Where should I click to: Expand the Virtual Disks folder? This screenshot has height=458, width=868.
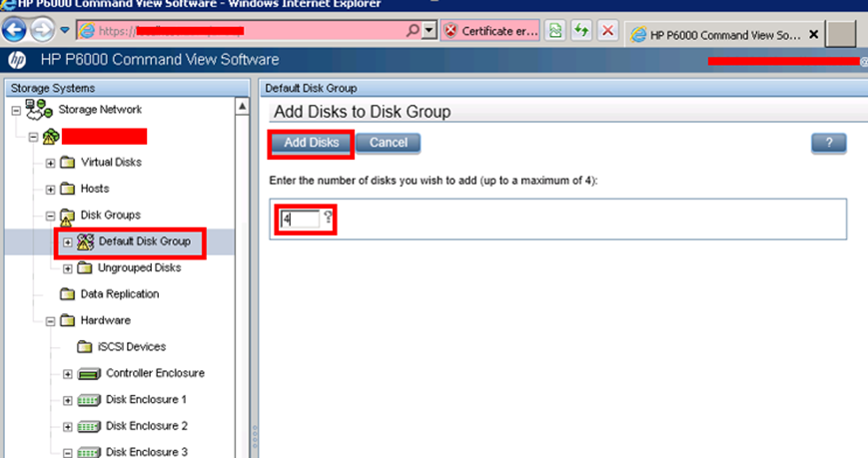[50, 164]
